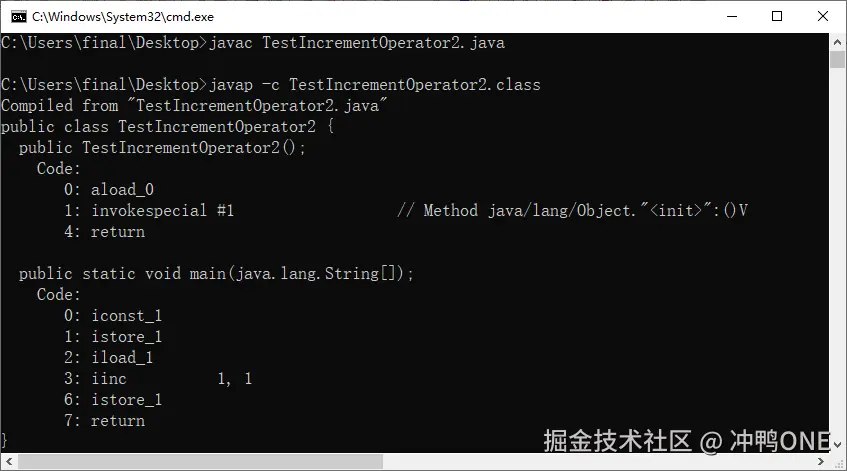This screenshot has width=847, height=471.
Task: Maximize the command prompt window
Action: [777, 16]
